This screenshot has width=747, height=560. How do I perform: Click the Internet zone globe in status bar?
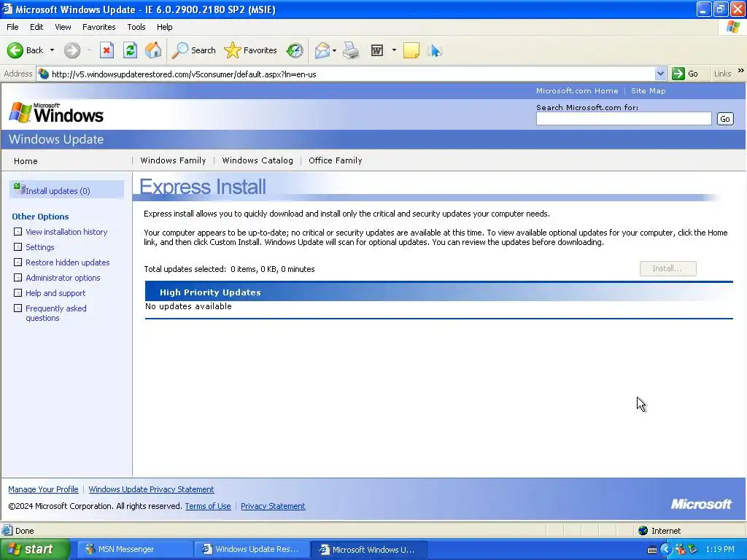click(643, 531)
